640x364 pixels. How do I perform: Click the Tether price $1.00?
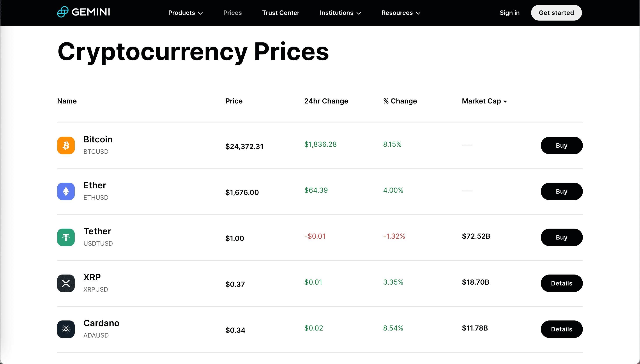pos(235,238)
